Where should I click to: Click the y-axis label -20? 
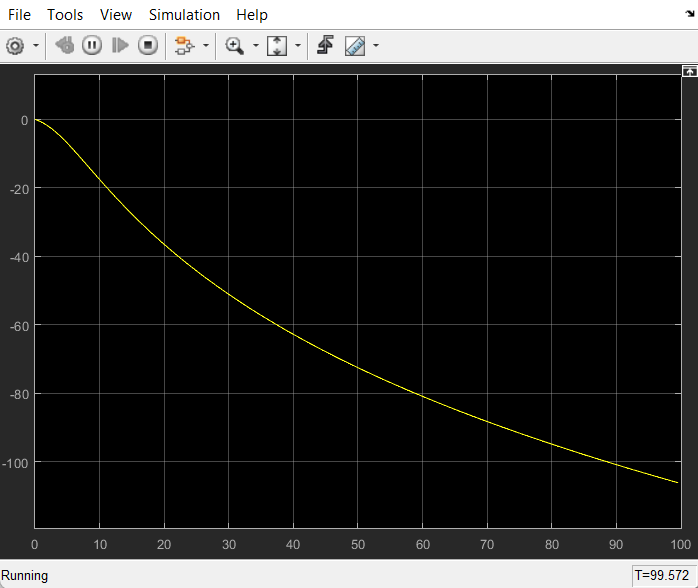pyautogui.click(x=19, y=189)
